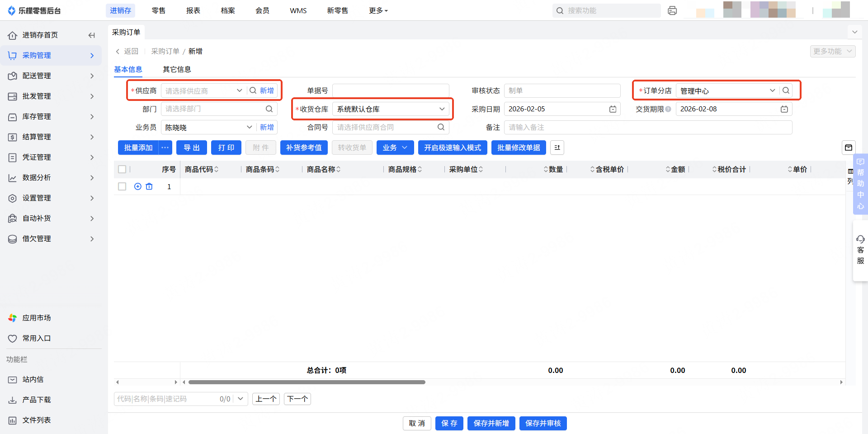The width and height of the screenshot is (868, 434).
Task: Open the 报表 top menu
Action: [193, 10]
